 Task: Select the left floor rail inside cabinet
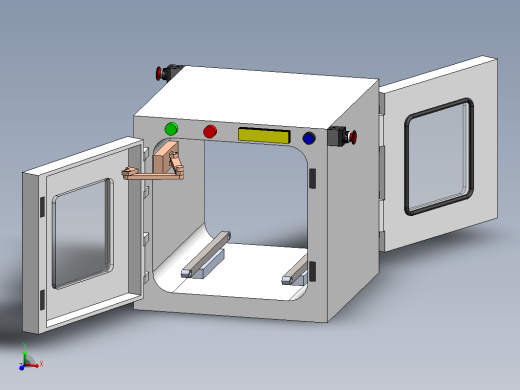[206, 255]
